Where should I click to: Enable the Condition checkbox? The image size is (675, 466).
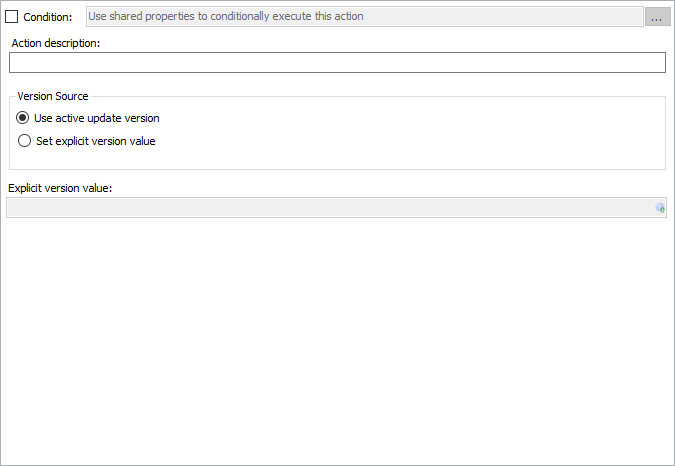tap(12, 17)
